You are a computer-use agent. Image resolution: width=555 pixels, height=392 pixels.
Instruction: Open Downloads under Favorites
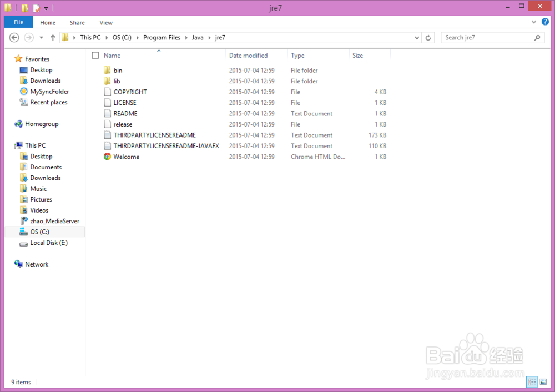[46, 81]
